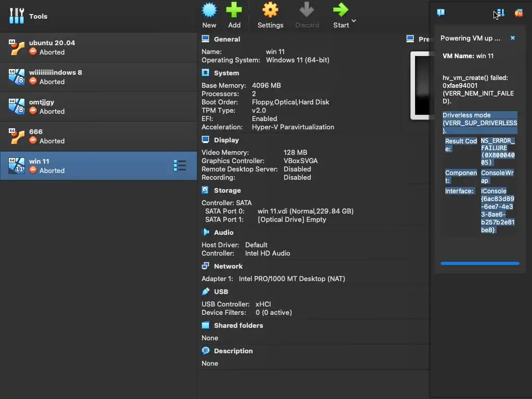
Task: Click the VBoxSVGA graphics controller value
Action: (x=301, y=161)
